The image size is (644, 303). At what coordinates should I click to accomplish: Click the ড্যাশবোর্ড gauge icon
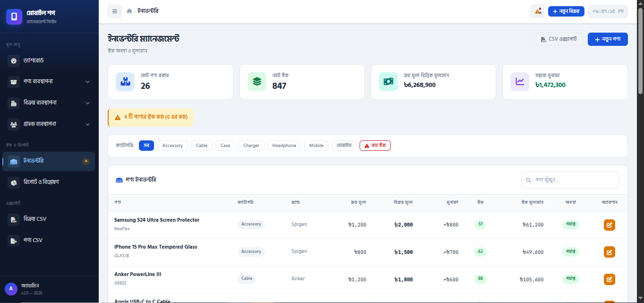14,61
